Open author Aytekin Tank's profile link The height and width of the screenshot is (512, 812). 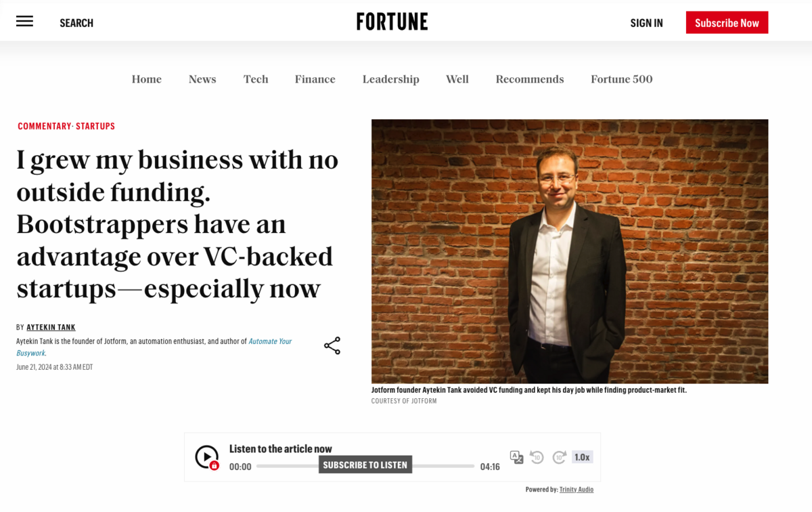tap(51, 328)
